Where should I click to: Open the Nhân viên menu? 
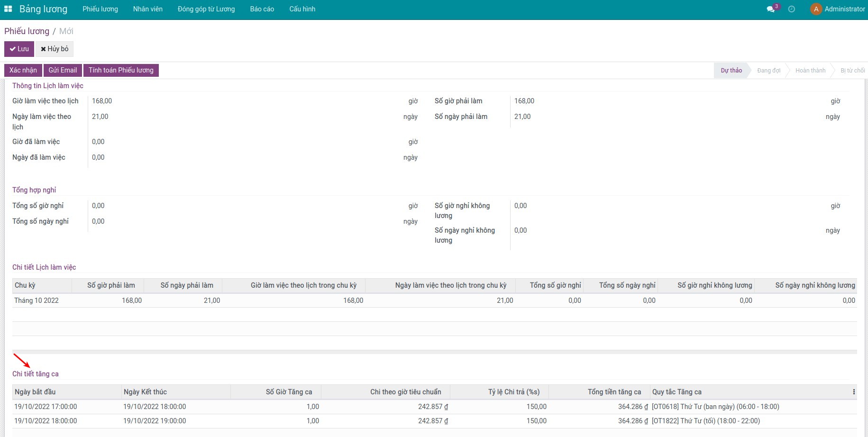(x=147, y=9)
